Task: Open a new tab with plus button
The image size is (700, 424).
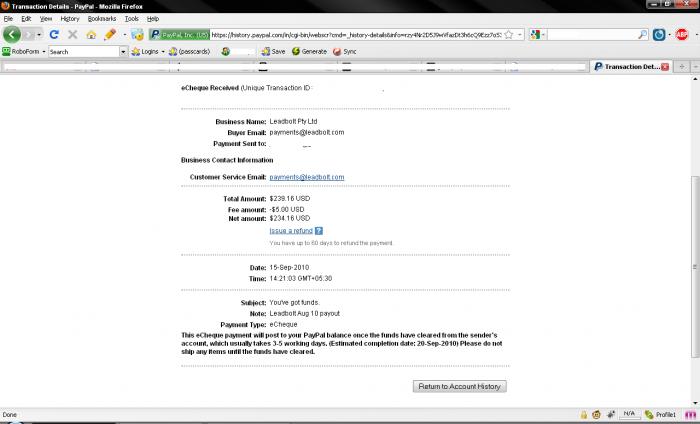Action: (681, 67)
